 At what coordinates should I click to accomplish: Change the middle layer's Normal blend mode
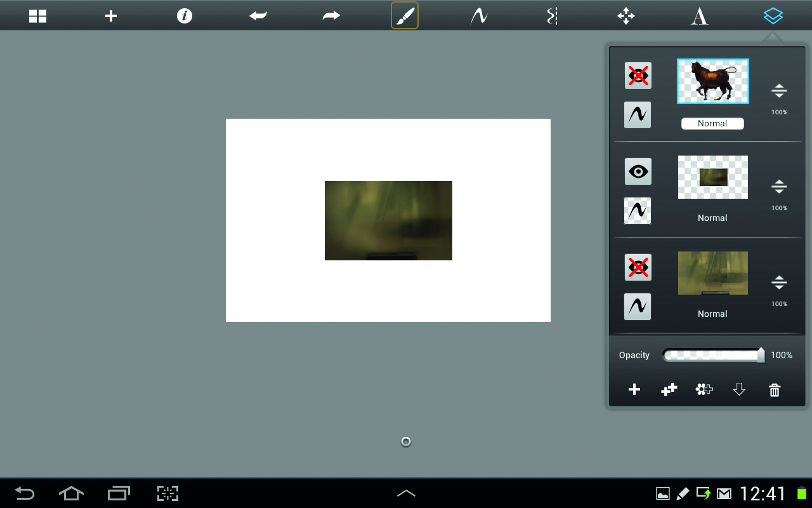(712, 218)
